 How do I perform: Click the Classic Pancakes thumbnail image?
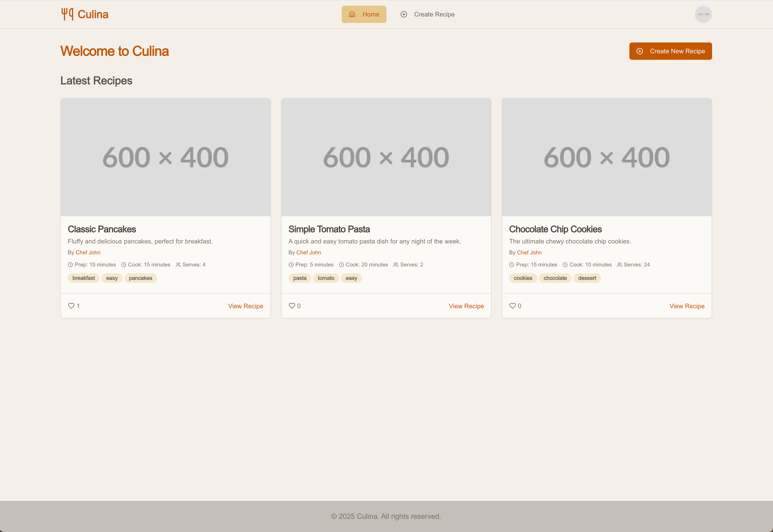[x=165, y=157]
